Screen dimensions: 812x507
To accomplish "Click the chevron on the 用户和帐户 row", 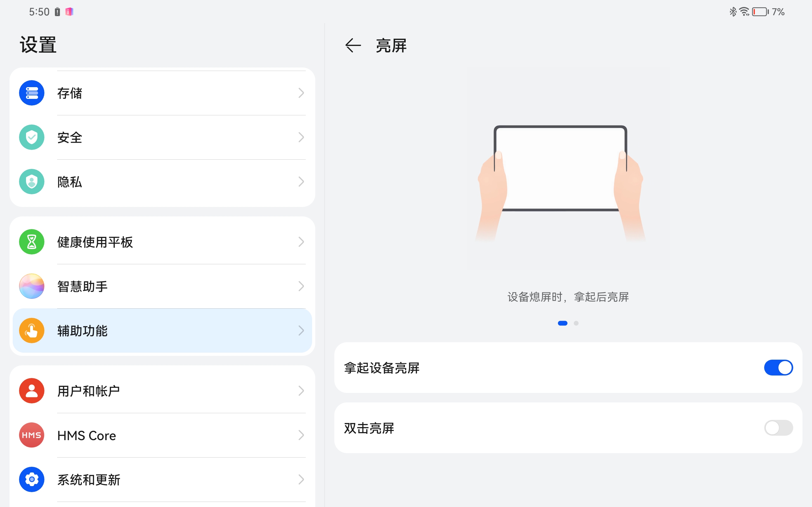I will [301, 391].
